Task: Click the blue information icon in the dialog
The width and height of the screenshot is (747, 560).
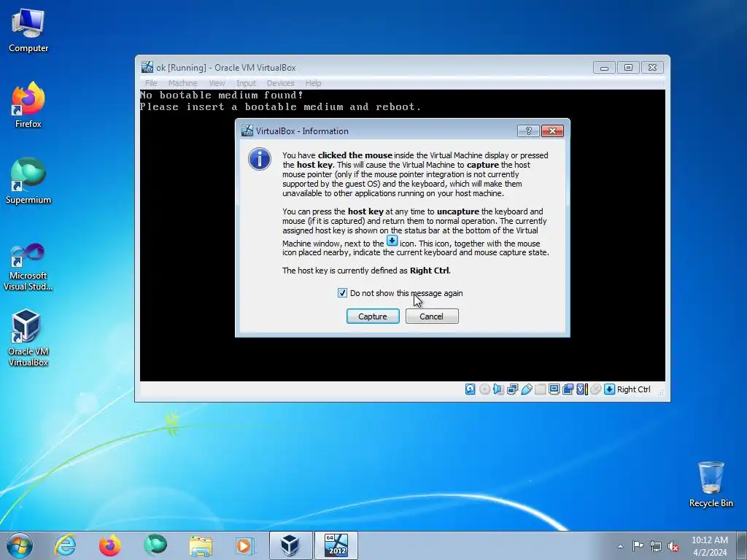Action: pyautogui.click(x=260, y=160)
